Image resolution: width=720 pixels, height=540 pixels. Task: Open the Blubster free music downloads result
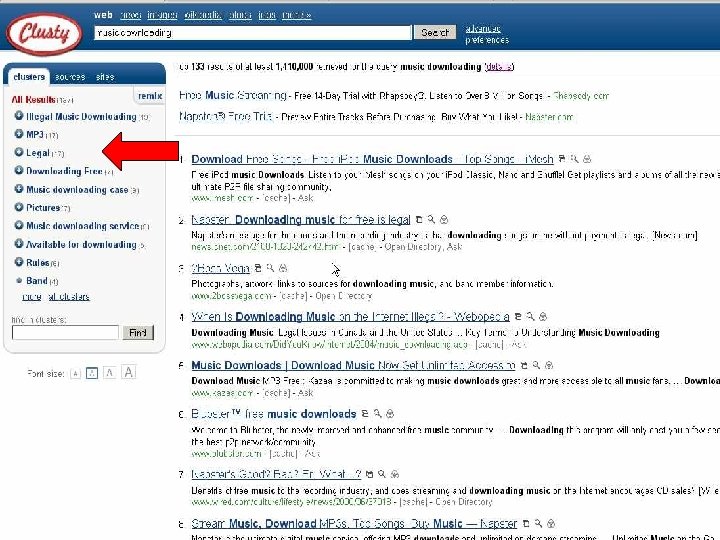click(x=274, y=414)
